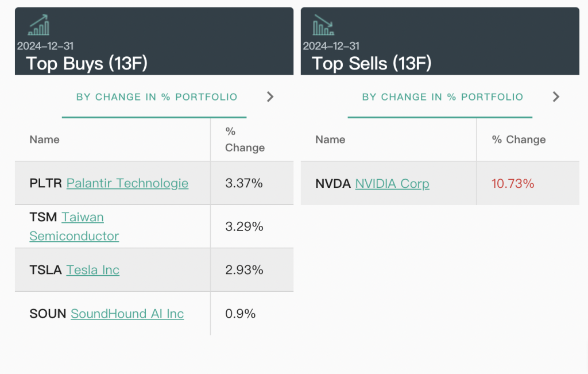Image resolution: width=588 pixels, height=374 pixels.
Task: Click the Top Buys rising chart icon
Action: point(39,26)
